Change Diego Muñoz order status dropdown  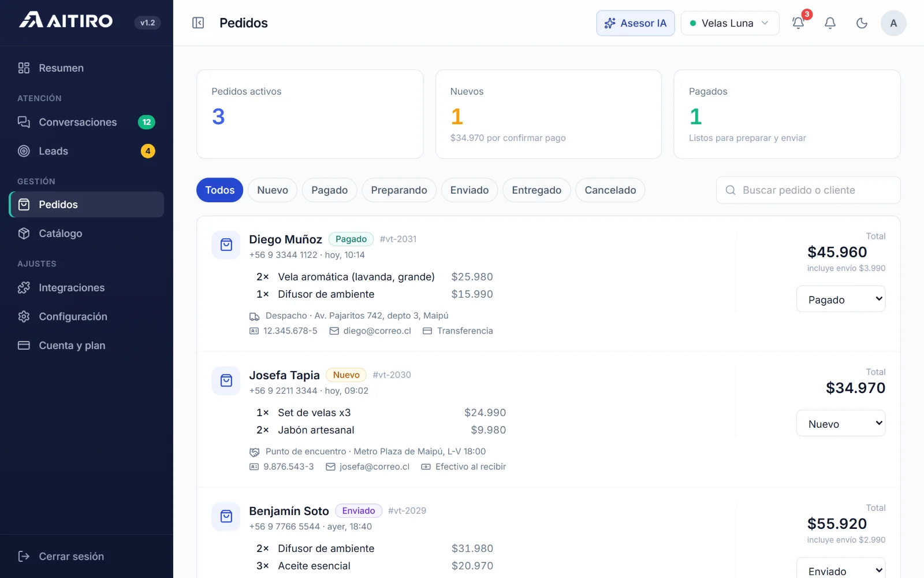click(841, 299)
